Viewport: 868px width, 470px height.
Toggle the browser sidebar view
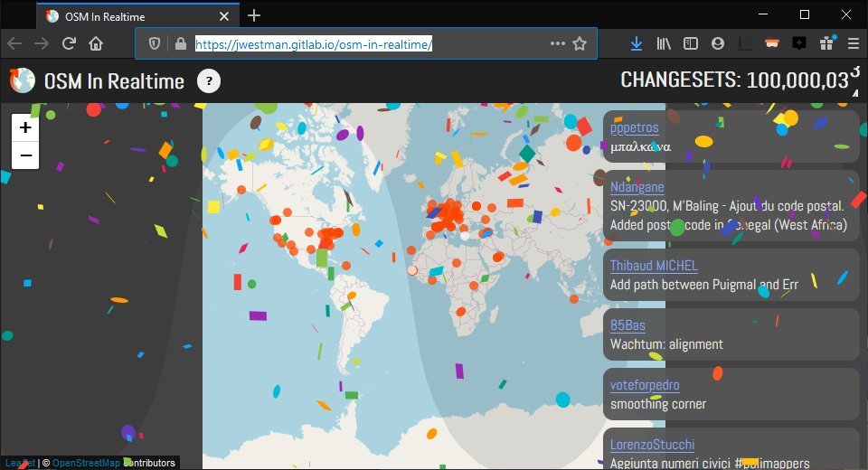tap(690, 43)
